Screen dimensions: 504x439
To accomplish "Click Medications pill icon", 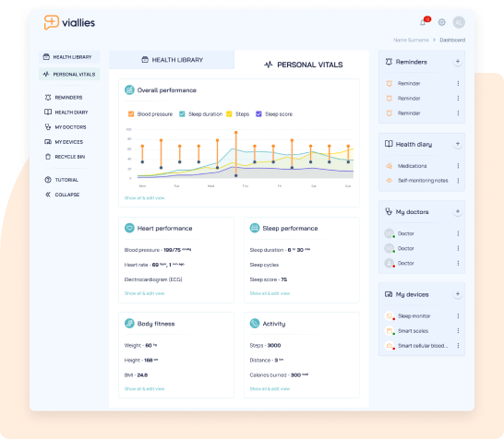I will coord(390,166).
